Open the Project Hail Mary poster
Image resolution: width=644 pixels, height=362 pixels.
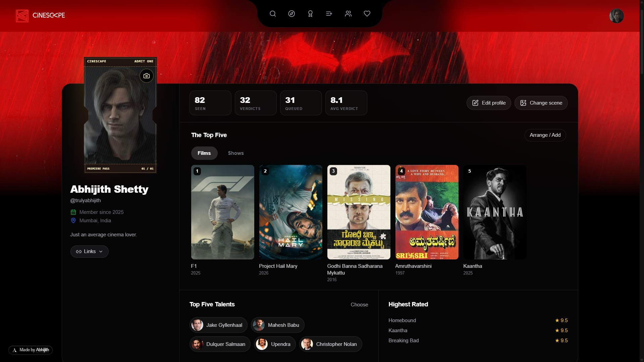click(x=291, y=212)
